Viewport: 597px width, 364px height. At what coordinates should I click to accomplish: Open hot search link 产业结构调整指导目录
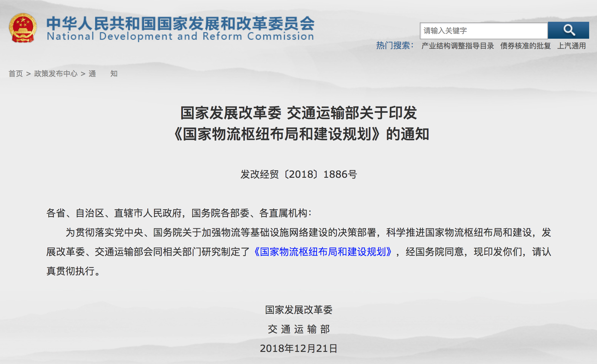click(458, 46)
